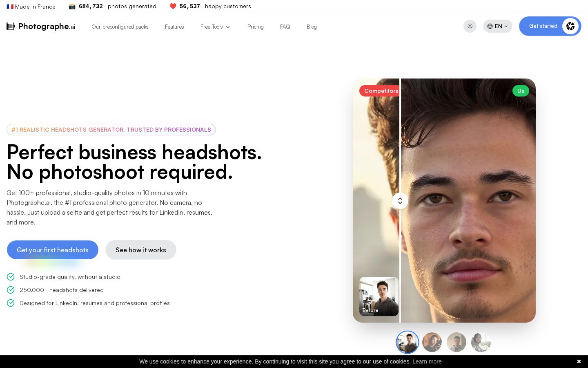Select the first man example thumbnail
This screenshot has width=588, height=368.
tap(408, 342)
